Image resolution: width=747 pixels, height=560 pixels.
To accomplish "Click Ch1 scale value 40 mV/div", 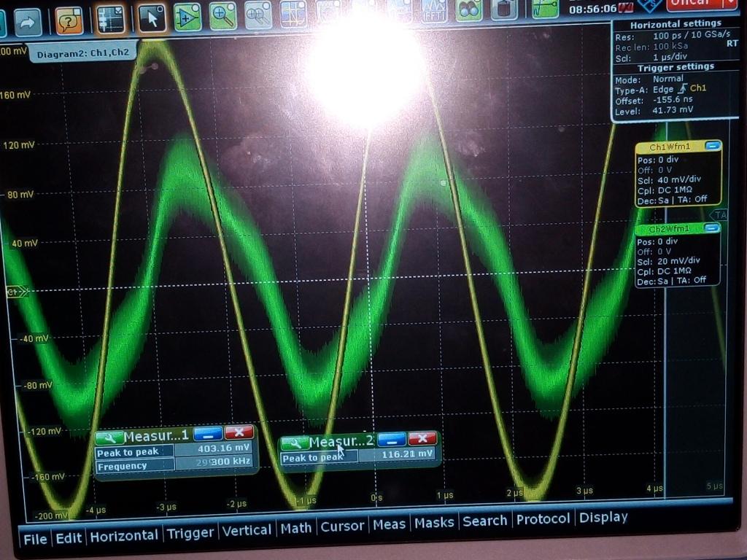I will tap(679, 180).
